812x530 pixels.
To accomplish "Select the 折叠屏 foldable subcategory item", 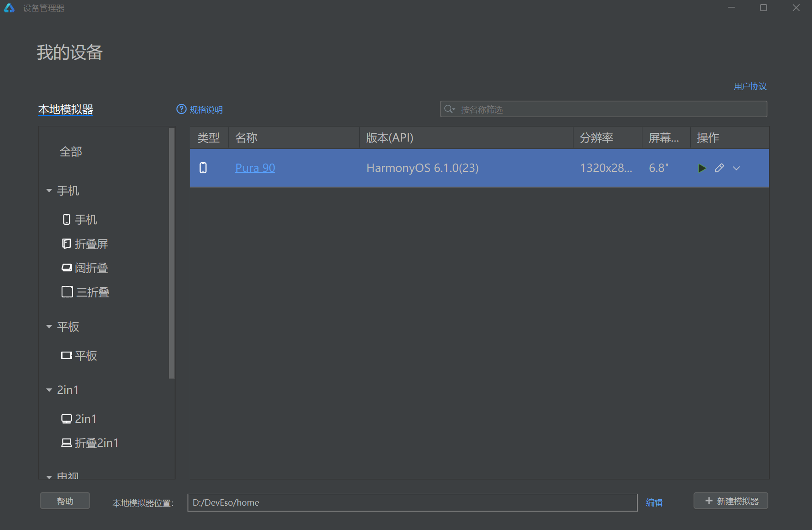I will click(85, 244).
